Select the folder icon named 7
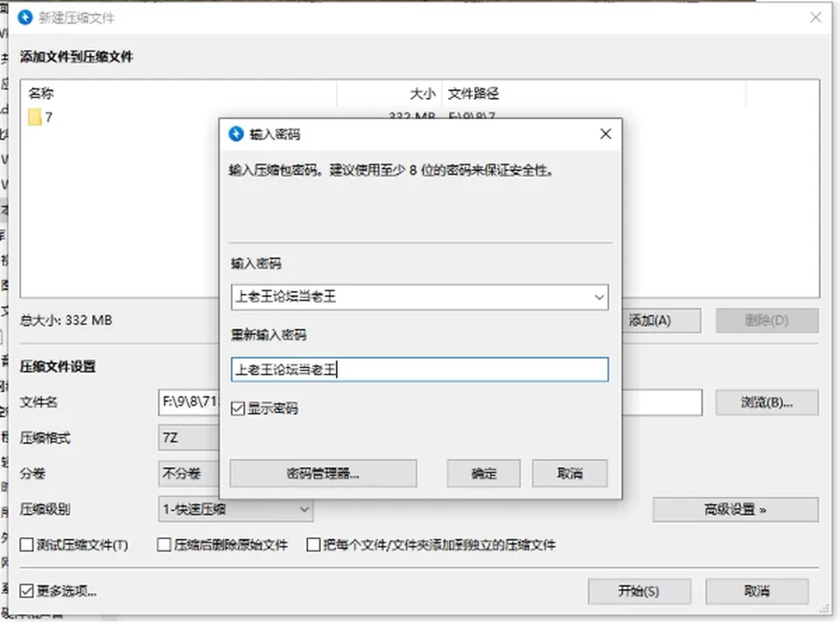This screenshot has height=623, width=840. click(x=35, y=117)
